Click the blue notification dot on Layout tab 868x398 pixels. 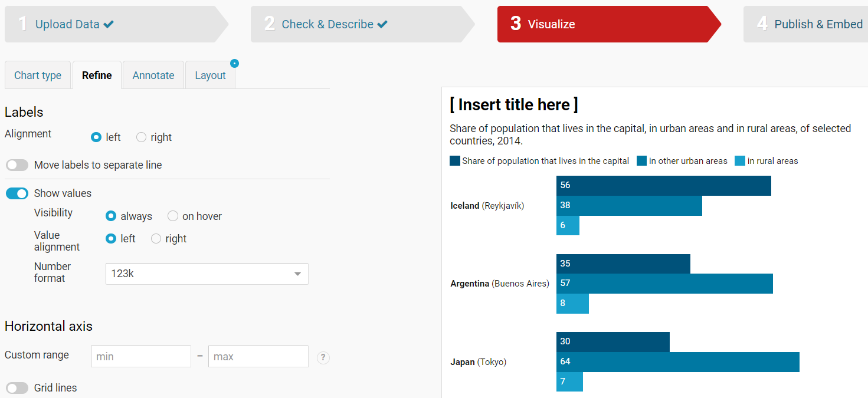click(x=234, y=63)
